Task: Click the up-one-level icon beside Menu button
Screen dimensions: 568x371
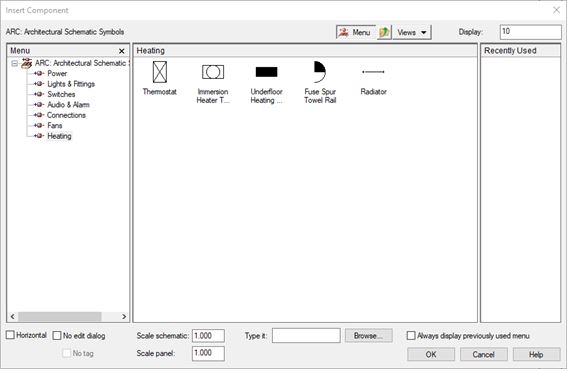Action: (x=384, y=32)
